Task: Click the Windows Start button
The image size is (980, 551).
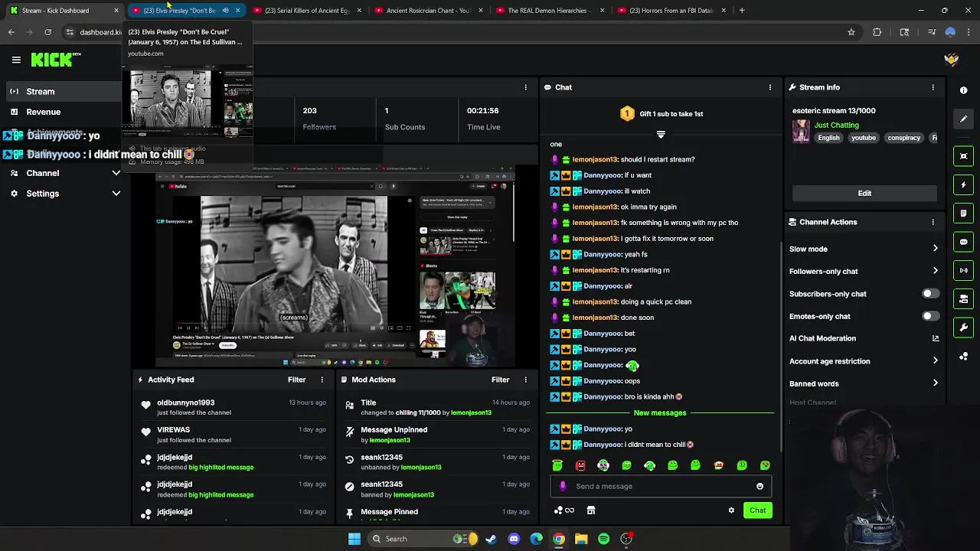Action: click(x=354, y=539)
